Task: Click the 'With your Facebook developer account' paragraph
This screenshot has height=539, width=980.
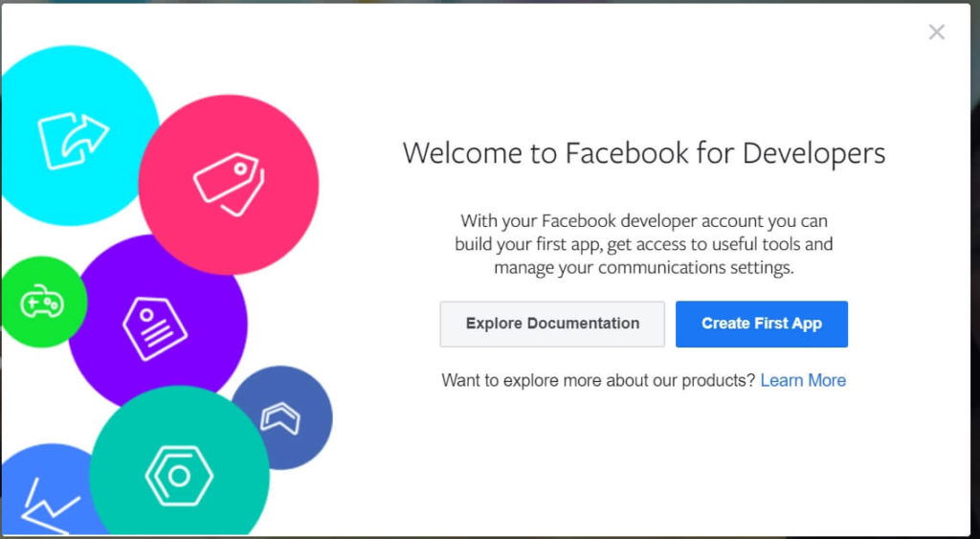Action: (x=644, y=244)
